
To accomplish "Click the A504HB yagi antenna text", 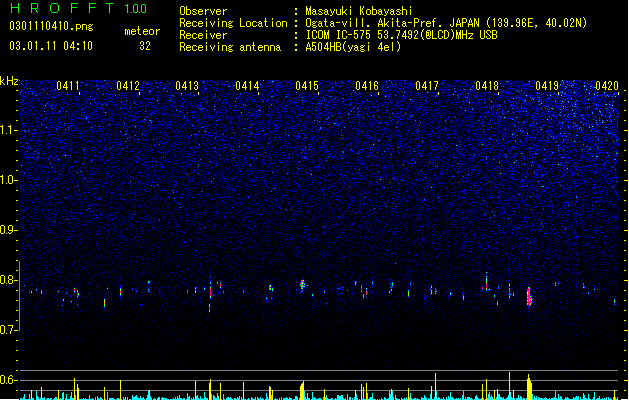I will pyautogui.click(x=353, y=47).
